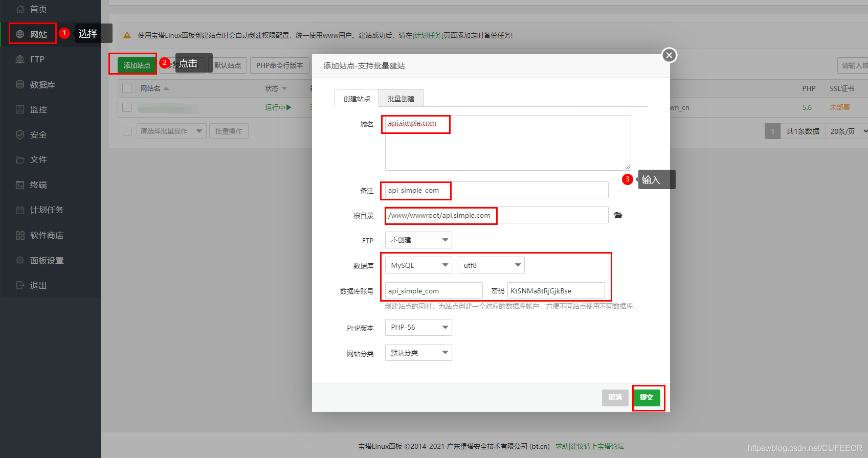Click the 默认站点 button
This screenshot has width=868, height=458.
point(228,65)
